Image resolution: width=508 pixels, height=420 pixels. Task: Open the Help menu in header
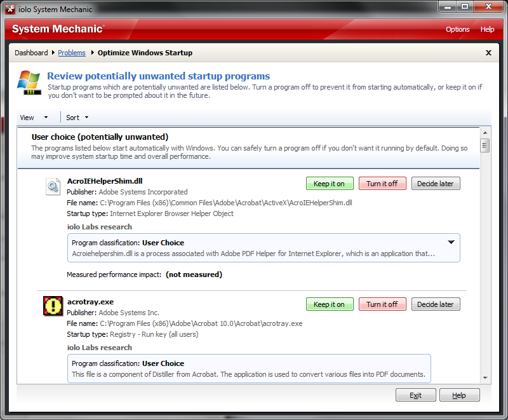[487, 29]
